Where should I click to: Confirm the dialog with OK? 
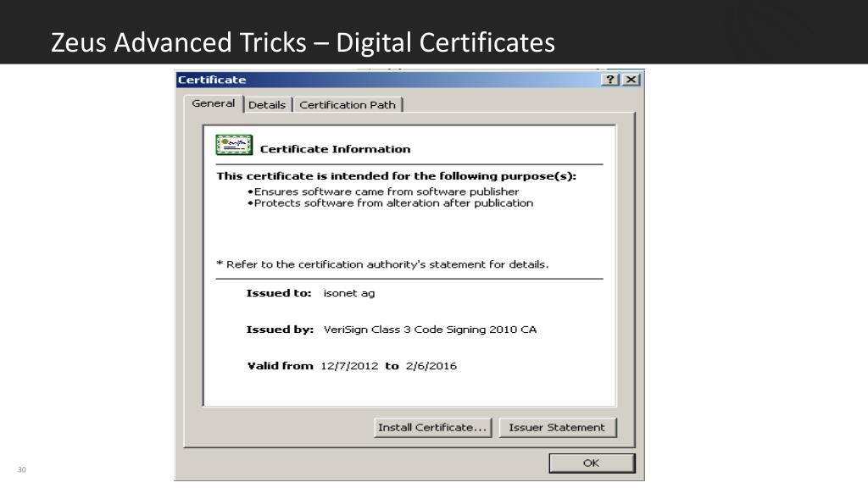[x=591, y=463]
